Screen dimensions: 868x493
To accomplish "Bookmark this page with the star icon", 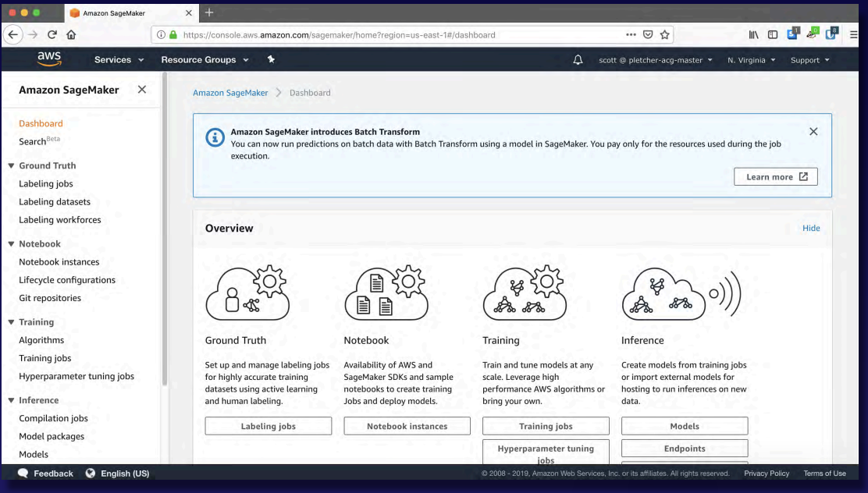I will pos(665,34).
